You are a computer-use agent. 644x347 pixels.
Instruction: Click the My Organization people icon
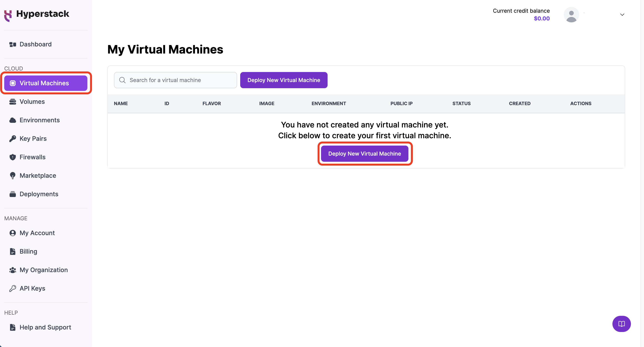[13, 270]
